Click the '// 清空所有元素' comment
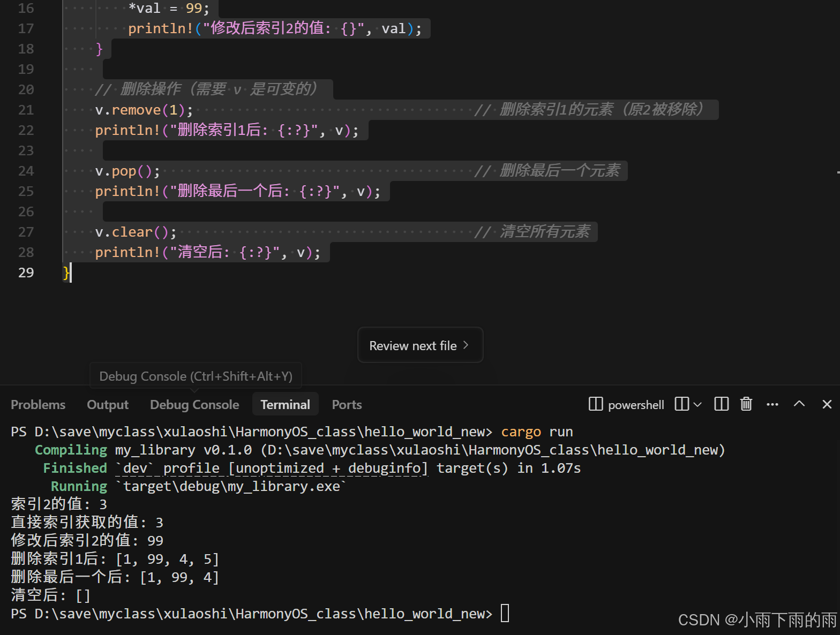This screenshot has height=635, width=840. [x=532, y=231]
